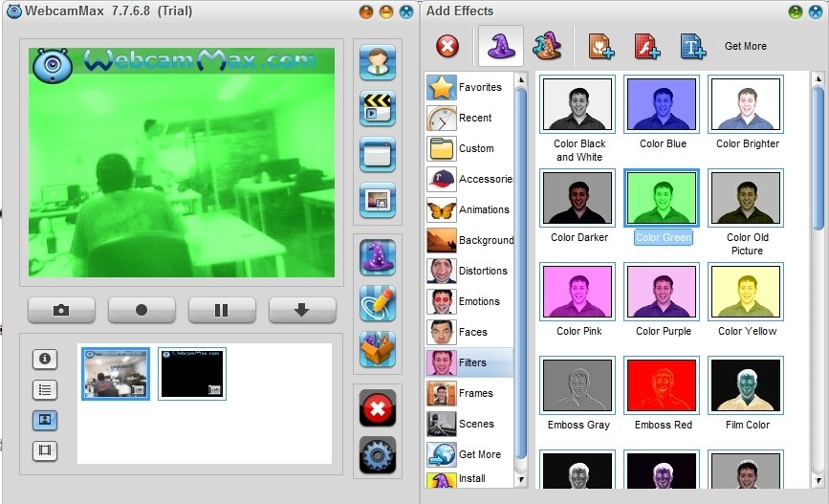This screenshot has width=829, height=504.
Task: Click the info icon beside the thumbnails
Action: [45, 359]
